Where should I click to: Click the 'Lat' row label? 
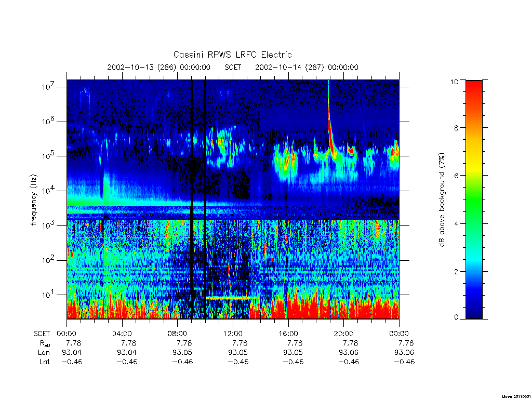click(45, 362)
